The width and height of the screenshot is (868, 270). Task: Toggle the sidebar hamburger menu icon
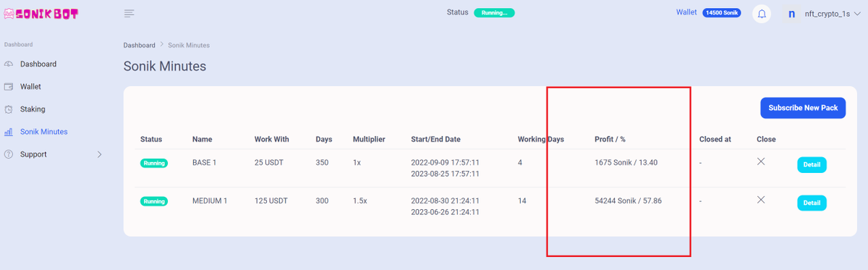pos(129,14)
